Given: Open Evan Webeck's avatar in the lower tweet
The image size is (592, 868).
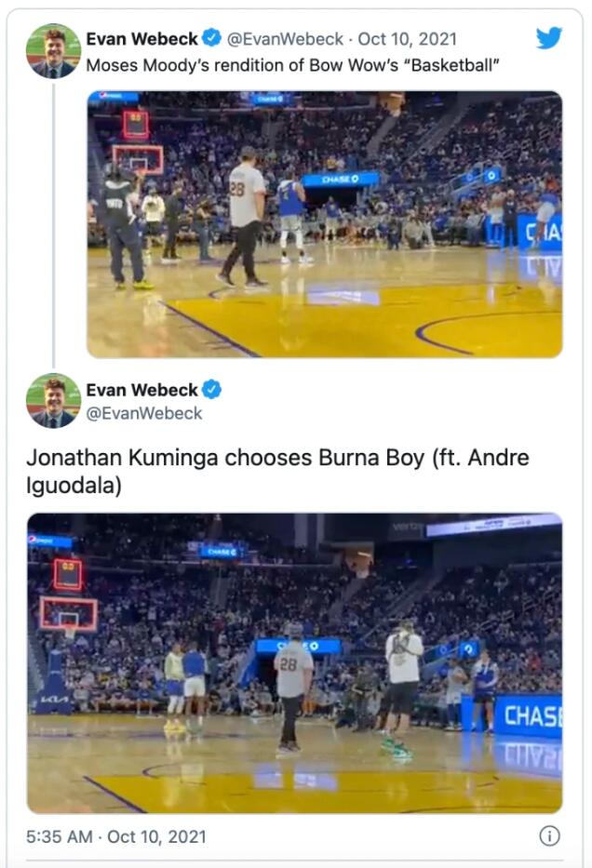Looking at the screenshot, I should tap(53, 401).
